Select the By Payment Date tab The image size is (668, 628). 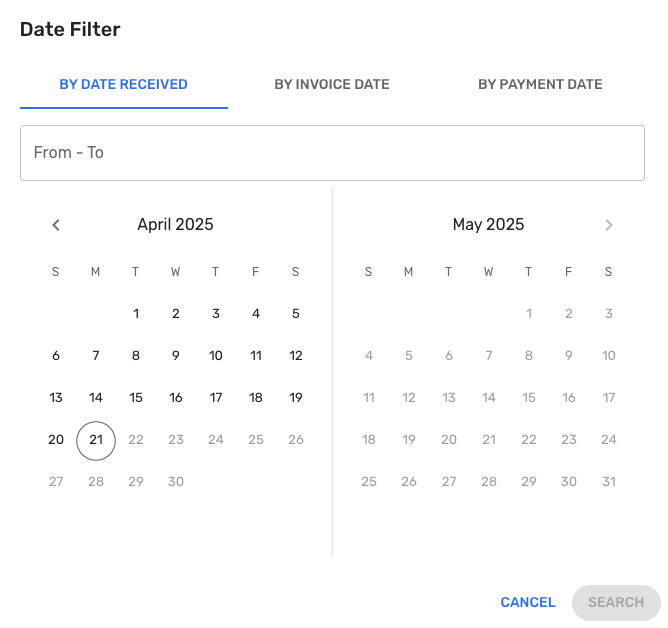(x=540, y=84)
